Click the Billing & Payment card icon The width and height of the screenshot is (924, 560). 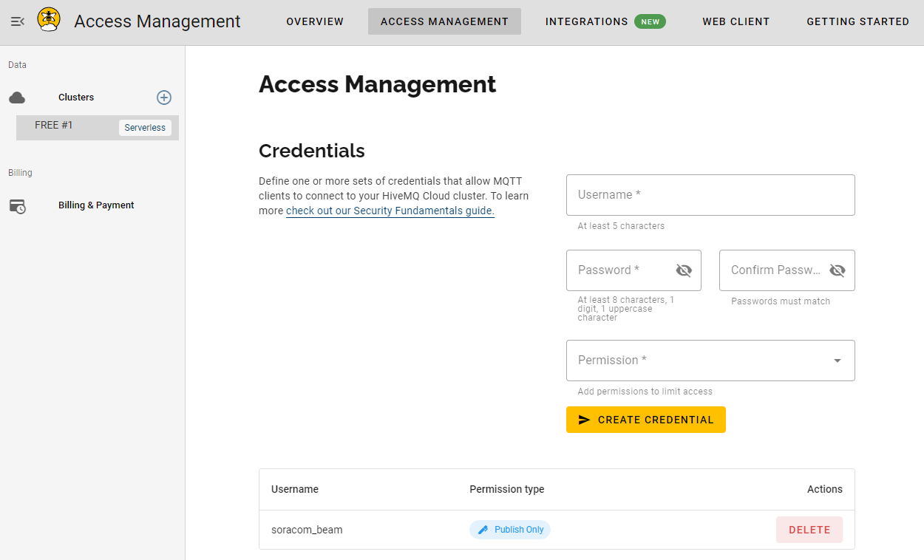tap(18, 206)
